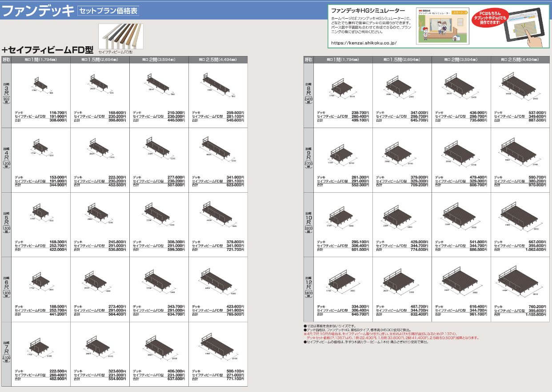Click the deck drawing above total 482,900円
The height and width of the screenshot is (392, 552).
tap(41, 346)
